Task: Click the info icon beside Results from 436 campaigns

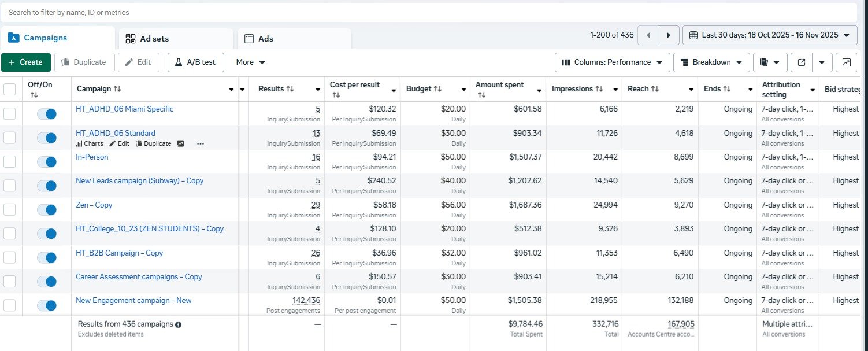Action: tap(179, 325)
